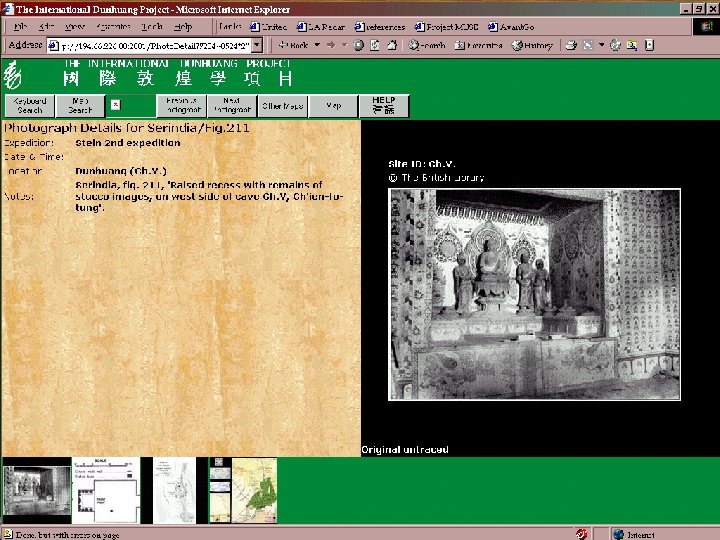Open the AvantGo link in Links bar
Screen dimensions: 720x540
[x=511, y=27]
